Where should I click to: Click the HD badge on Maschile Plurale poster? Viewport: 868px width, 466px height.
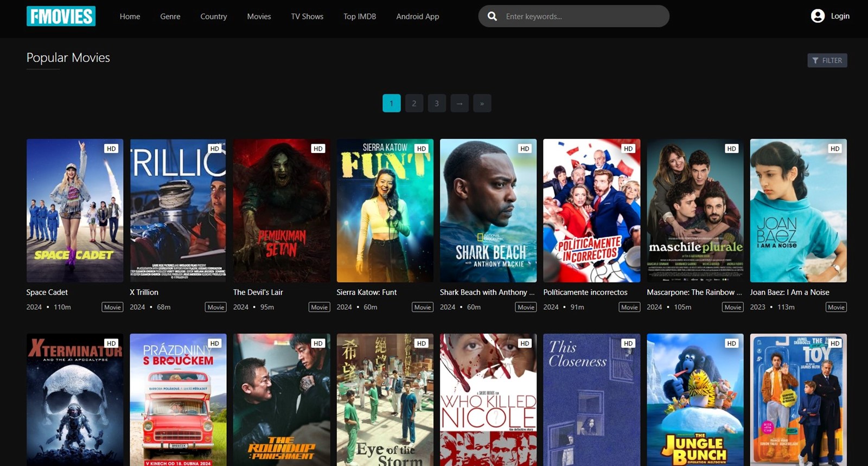pyautogui.click(x=731, y=149)
